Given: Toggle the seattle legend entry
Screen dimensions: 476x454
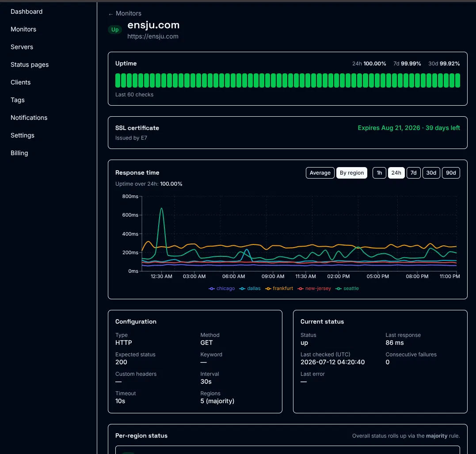Looking at the screenshot, I should (x=347, y=288).
